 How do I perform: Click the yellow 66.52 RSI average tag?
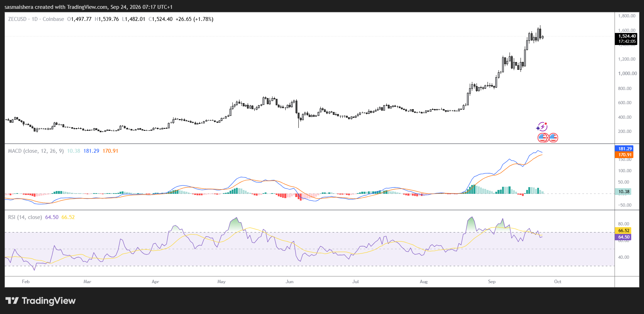click(x=623, y=231)
